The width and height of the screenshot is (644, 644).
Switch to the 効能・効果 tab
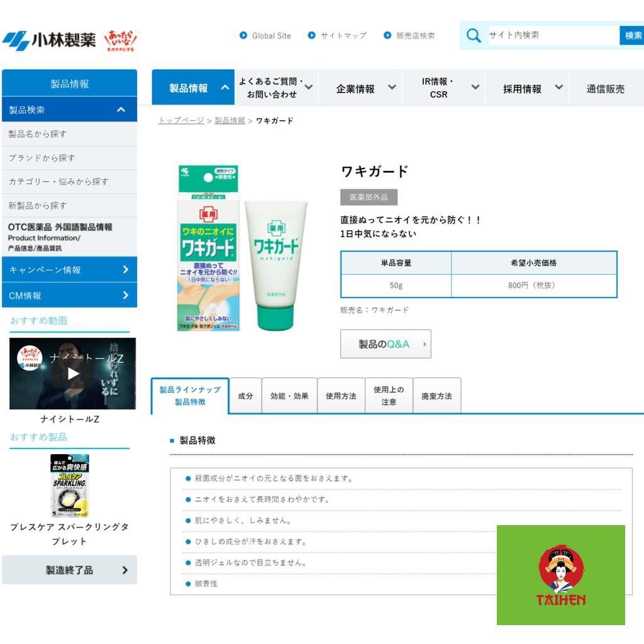289,396
